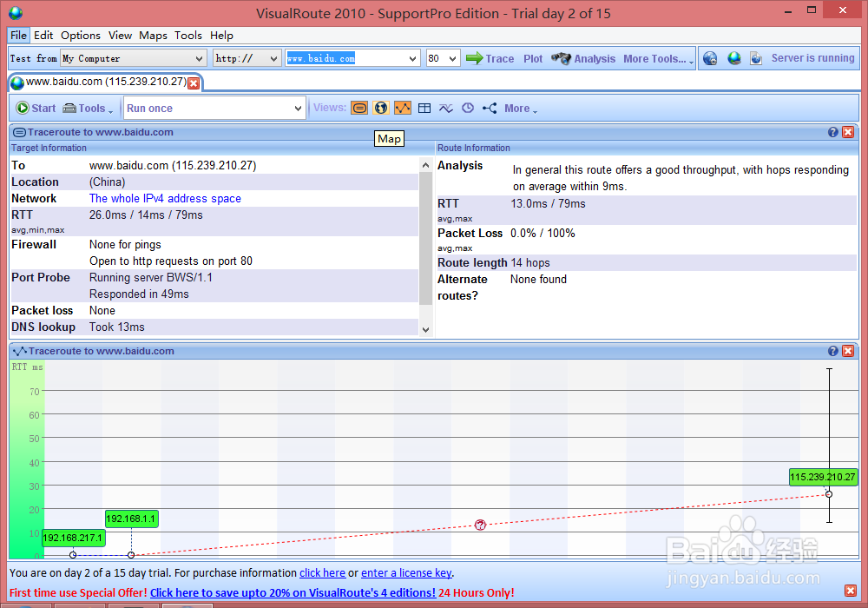Image resolution: width=868 pixels, height=608 pixels.
Task: Click the Packet Loss 0.0% / 100% value
Action: (542, 233)
